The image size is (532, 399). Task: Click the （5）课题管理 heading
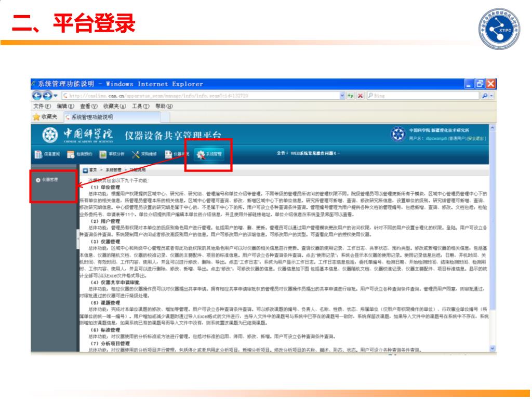tap(105, 303)
